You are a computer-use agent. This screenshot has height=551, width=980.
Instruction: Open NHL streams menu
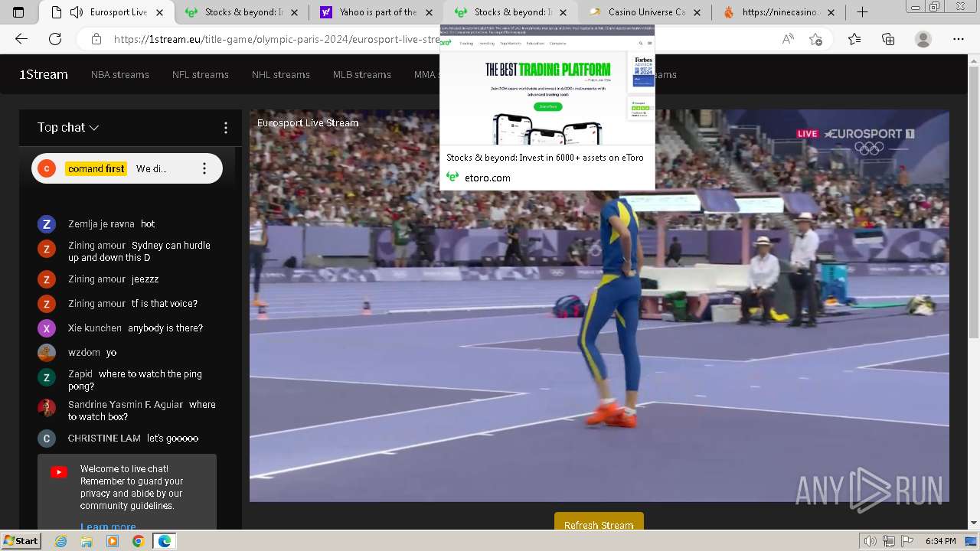click(x=281, y=74)
